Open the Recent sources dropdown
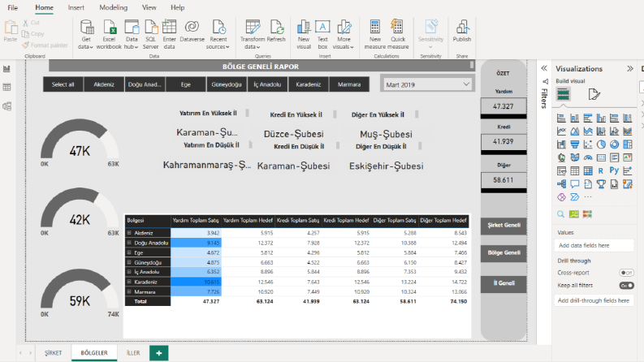This screenshot has width=644, height=362. 218,35
